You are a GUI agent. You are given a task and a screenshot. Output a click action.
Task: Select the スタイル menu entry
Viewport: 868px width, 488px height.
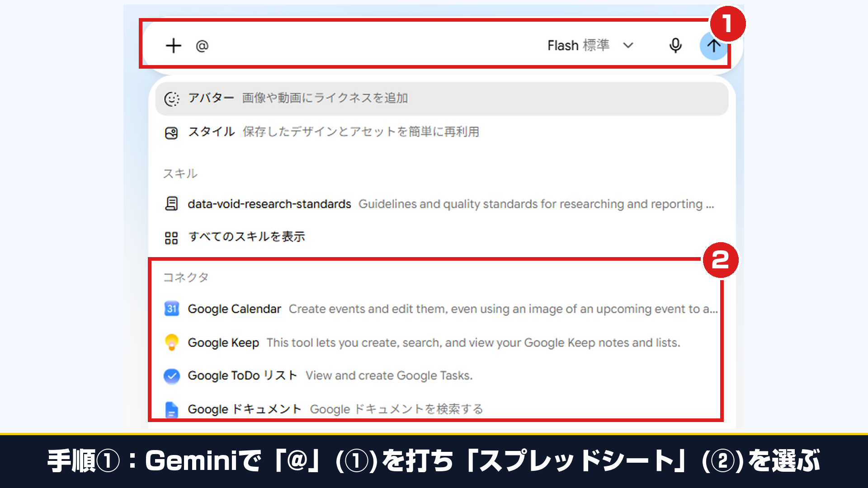point(442,132)
